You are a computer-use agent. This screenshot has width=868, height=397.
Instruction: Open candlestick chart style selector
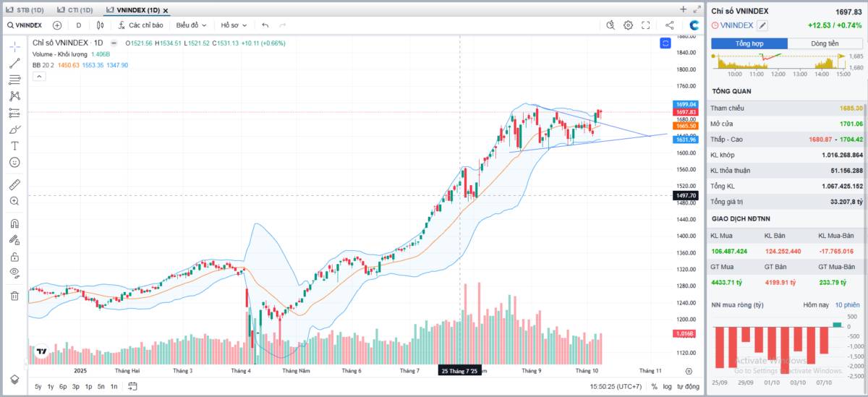(100, 25)
